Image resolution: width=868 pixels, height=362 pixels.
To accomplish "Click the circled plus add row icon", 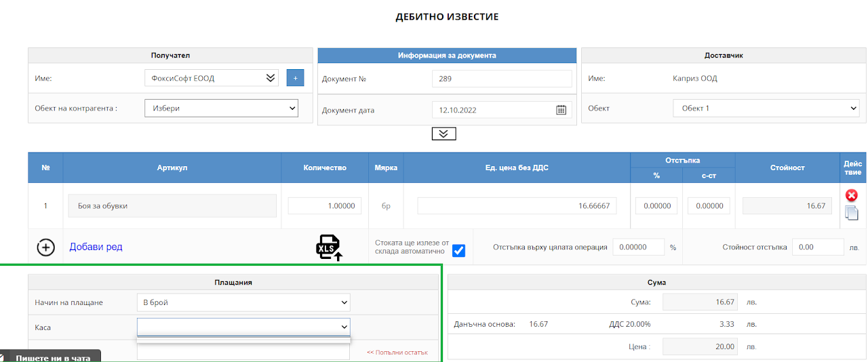I will click(45, 247).
